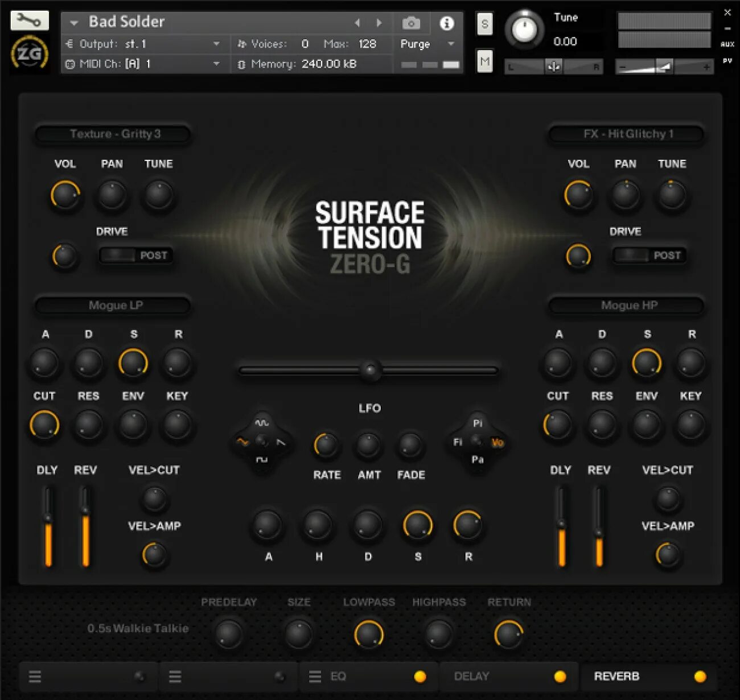The width and height of the screenshot is (740, 700).
Task: Click the Kontakt pan slider
Action: coord(553,67)
